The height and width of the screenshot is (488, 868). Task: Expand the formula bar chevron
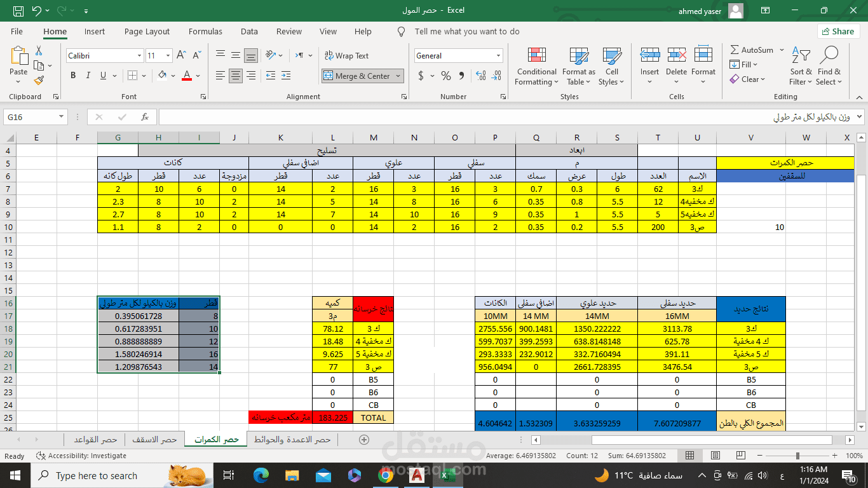click(860, 117)
